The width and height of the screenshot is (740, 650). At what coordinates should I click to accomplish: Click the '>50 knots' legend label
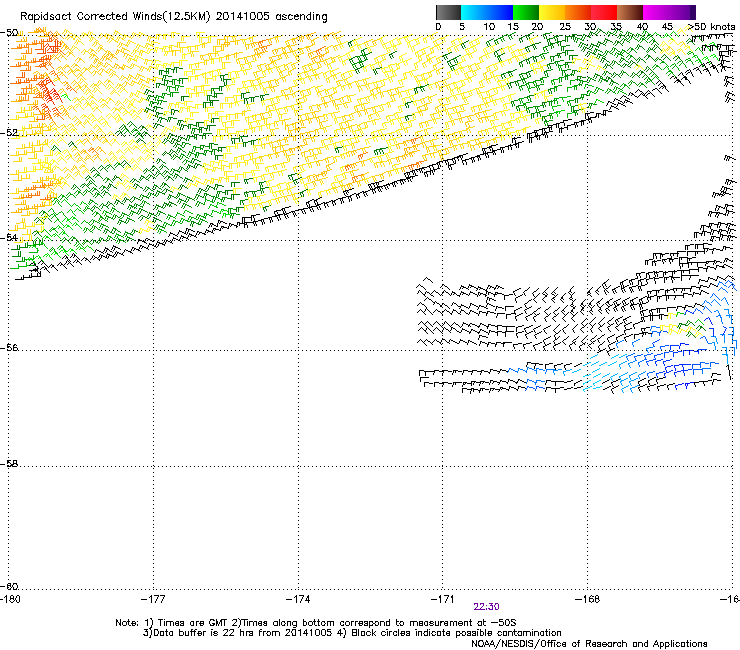(711, 27)
